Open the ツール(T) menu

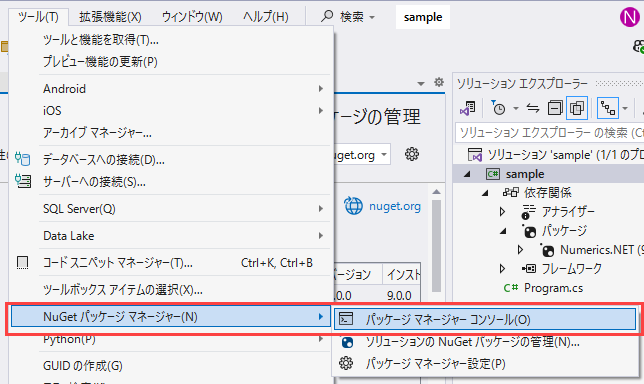pyautogui.click(x=38, y=17)
